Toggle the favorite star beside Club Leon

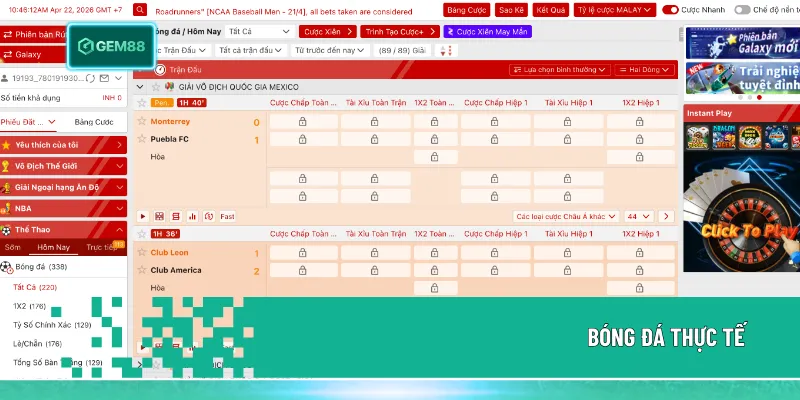coord(141,252)
